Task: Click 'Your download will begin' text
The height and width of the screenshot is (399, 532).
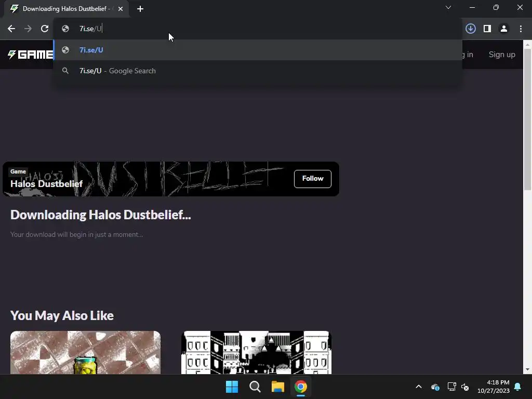Action: tap(76, 234)
